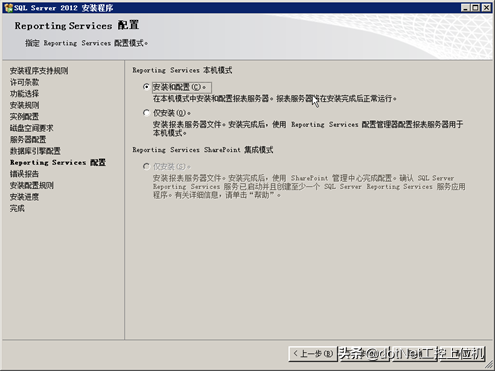Select the 安装和配置 (C) radio button

[x=146, y=87]
